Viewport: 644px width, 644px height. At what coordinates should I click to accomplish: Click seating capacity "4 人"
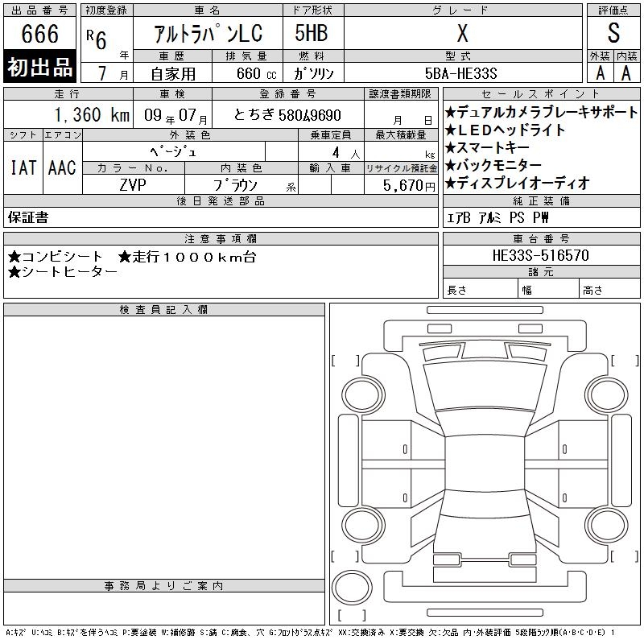[346, 153]
